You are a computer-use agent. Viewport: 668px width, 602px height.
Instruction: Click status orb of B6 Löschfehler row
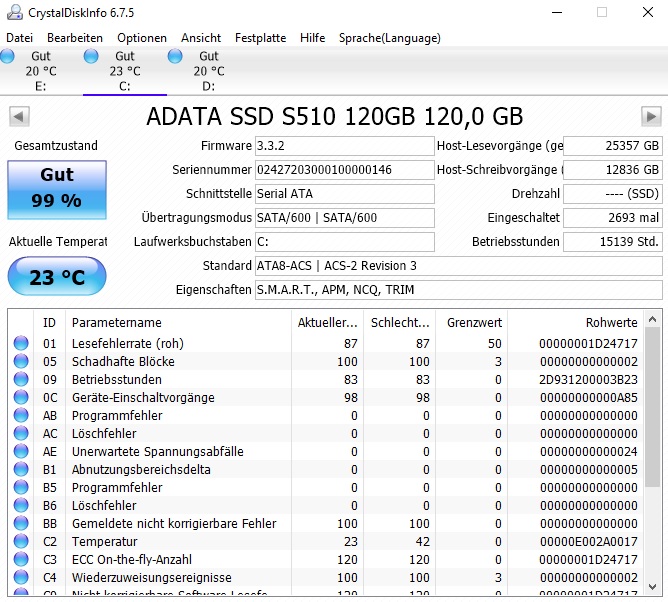coord(21,505)
